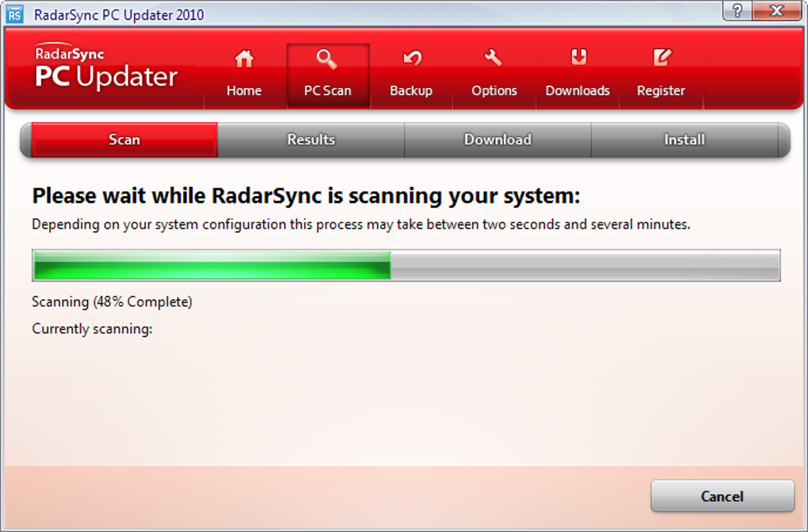The width and height of the screenshot is (808, 532).
Task: Switch to the Scan tab
Action: (123, 139)
